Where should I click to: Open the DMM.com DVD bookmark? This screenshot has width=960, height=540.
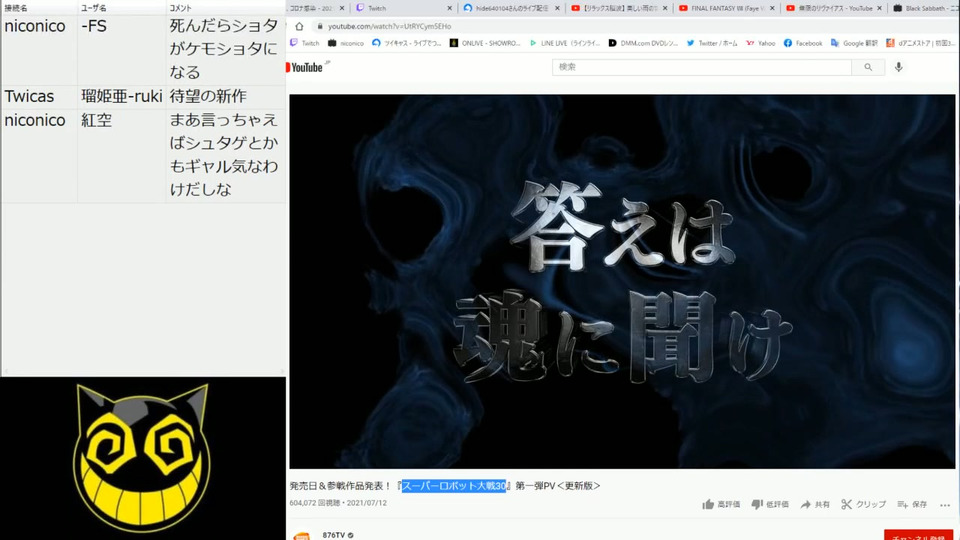pyautogui.click(x=643, y=43)
